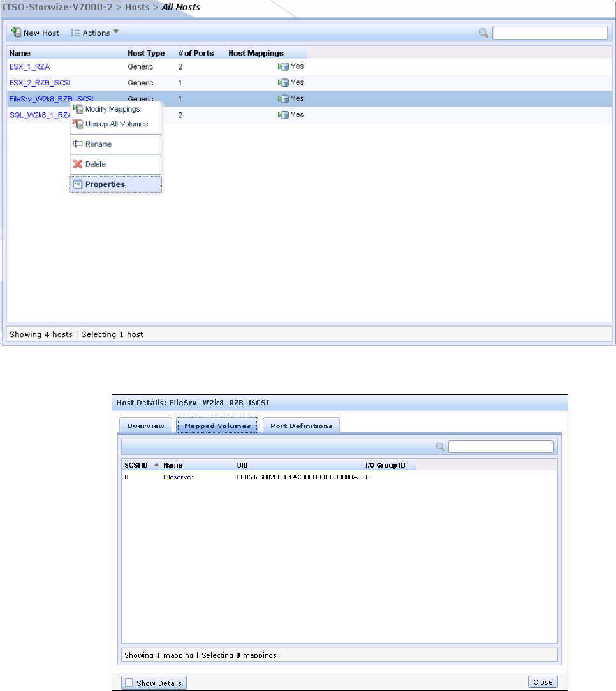Viewport: 616px width, 691px height.
Task: Choose Unmap All Volumes in context menu
Action: tap(115, 124)
